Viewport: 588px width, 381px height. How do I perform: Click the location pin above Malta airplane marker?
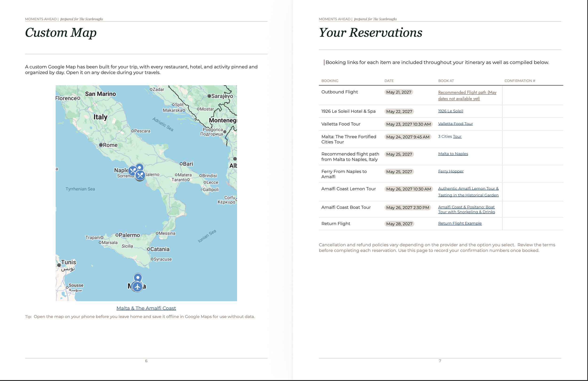138,278
